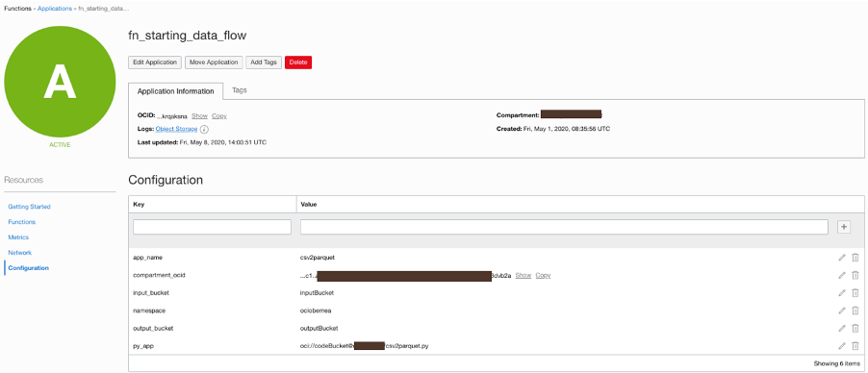This screenshot has width=868, height=373.
Task: Click the ACTIVE status label
Action: (x=60, y=145)
